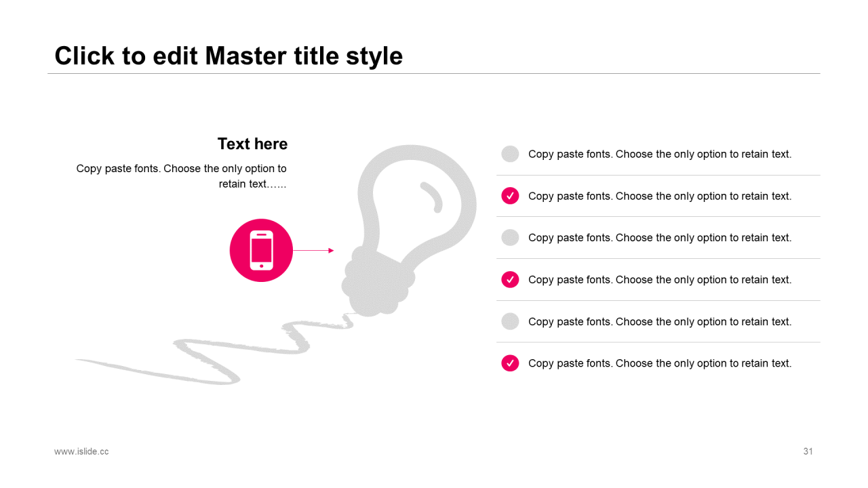Viewport: 868px width, 488px height.
Task: Click the second list item's text line
Action: (x=660, y=196)
